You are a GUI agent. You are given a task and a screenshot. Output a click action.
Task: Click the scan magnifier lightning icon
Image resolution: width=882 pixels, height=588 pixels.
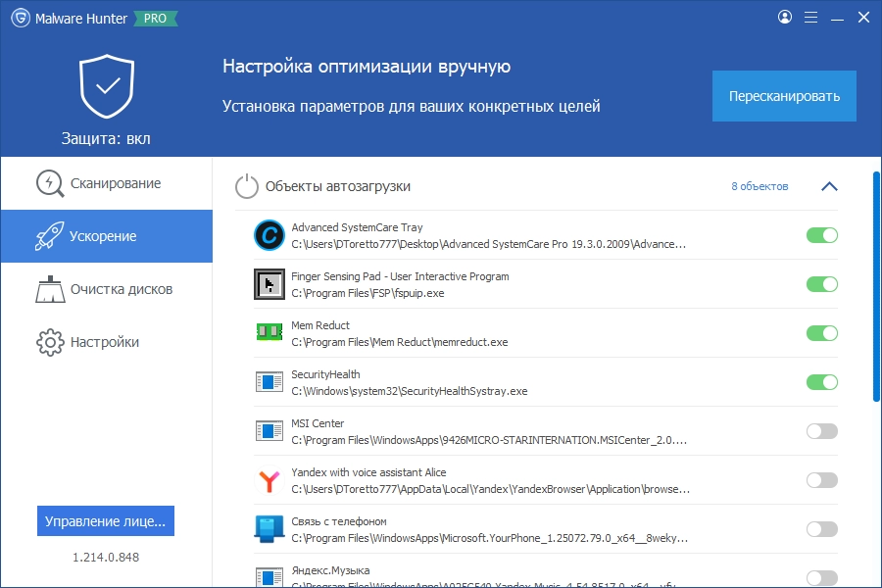coord(50,183)
